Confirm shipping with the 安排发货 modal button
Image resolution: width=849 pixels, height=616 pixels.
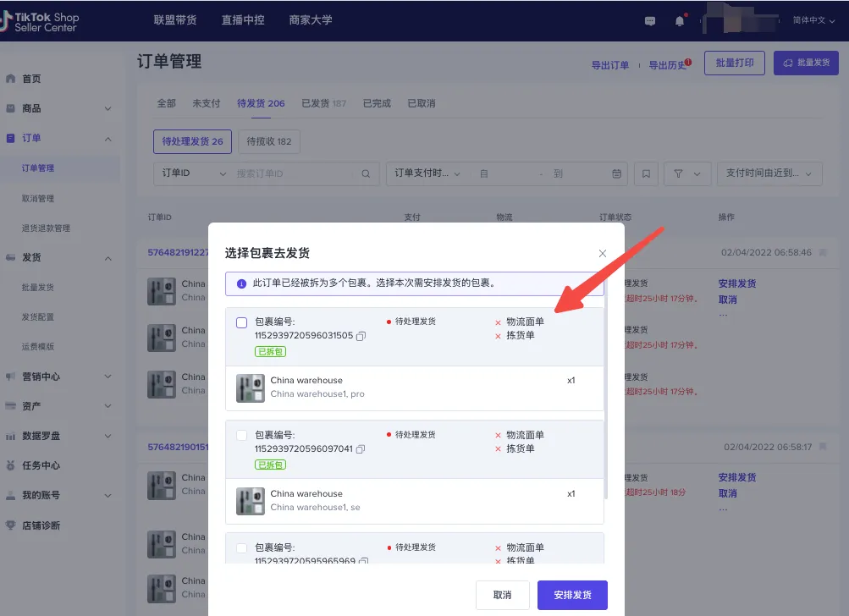coord(572,595)
